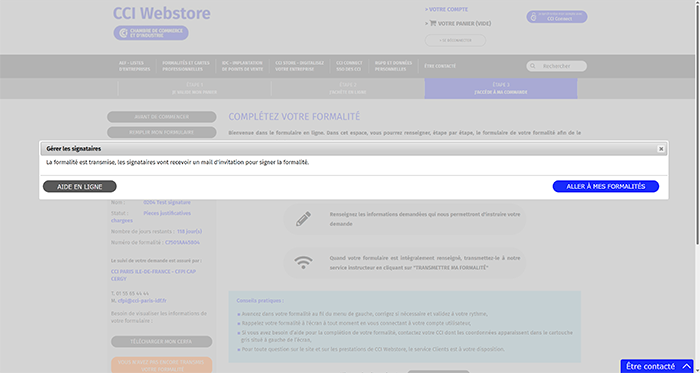
Task: Click the pencil icon for Renseignez step
Action: tap(304, 219)
